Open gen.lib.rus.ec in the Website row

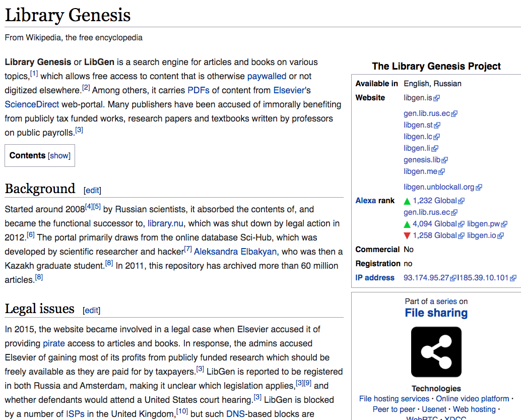point(427,113)
